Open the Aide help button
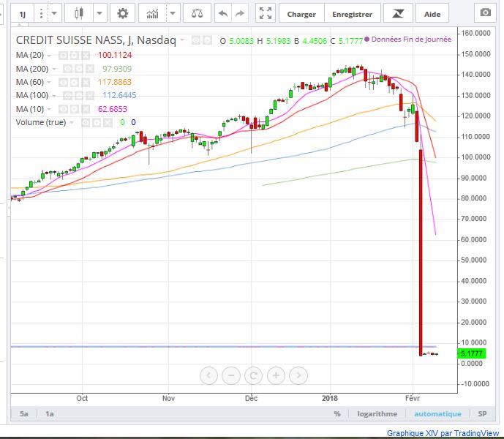The height and width of the screenshot is (439, 504). (432, 14)
